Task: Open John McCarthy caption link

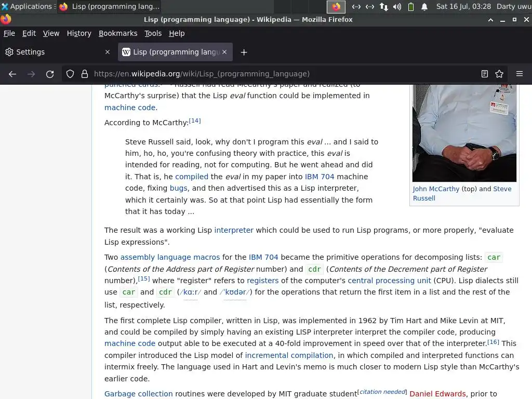Action: click(436, 189)
